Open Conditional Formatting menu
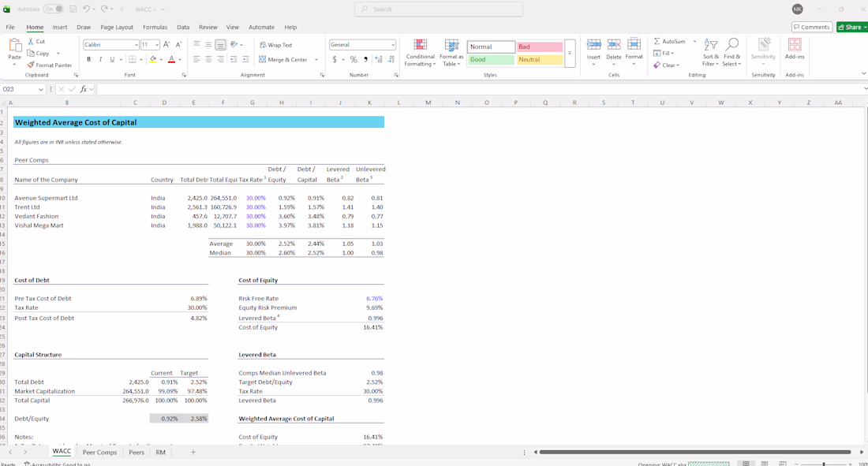This screenshot has width=868, height=466. (x=420, y=53)
